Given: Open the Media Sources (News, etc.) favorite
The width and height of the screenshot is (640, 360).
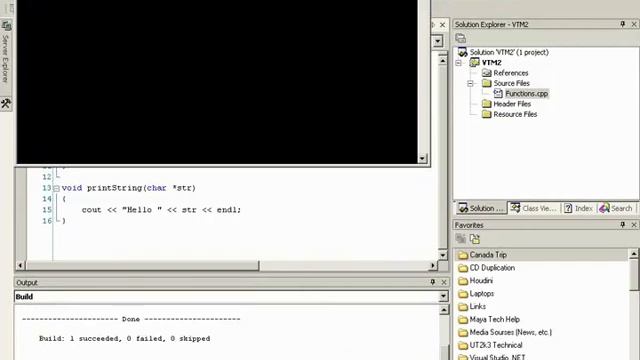Looking at the screenshot, I should (x=510, y=332).
